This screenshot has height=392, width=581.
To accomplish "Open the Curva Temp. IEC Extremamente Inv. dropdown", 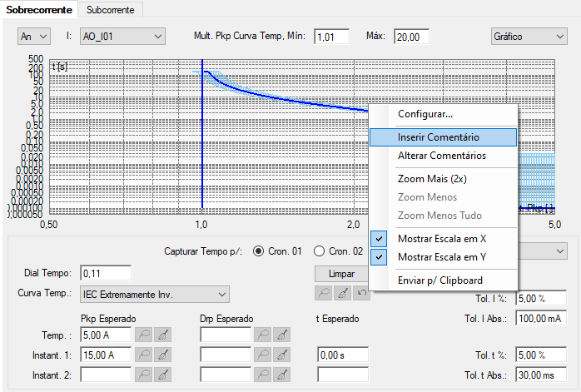I will (155, 295).
